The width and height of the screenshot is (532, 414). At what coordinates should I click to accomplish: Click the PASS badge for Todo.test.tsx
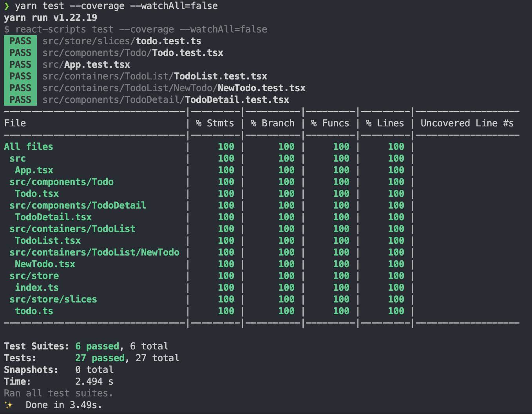click(20, 53)
